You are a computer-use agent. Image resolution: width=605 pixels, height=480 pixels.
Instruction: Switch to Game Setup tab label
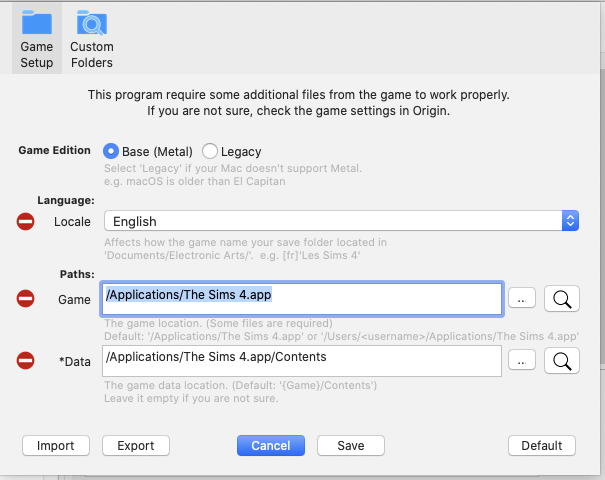37,54
